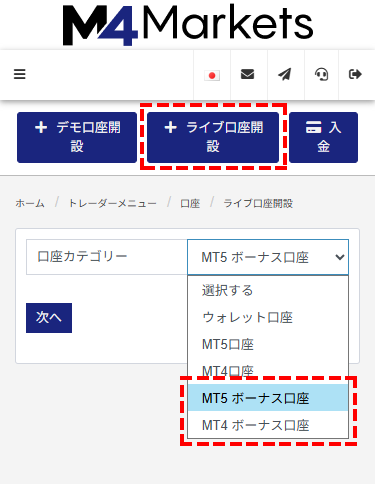Click the logout arrow icon
Image resolution: width=375 pixels, height=484 pixels.
(355, 74)
